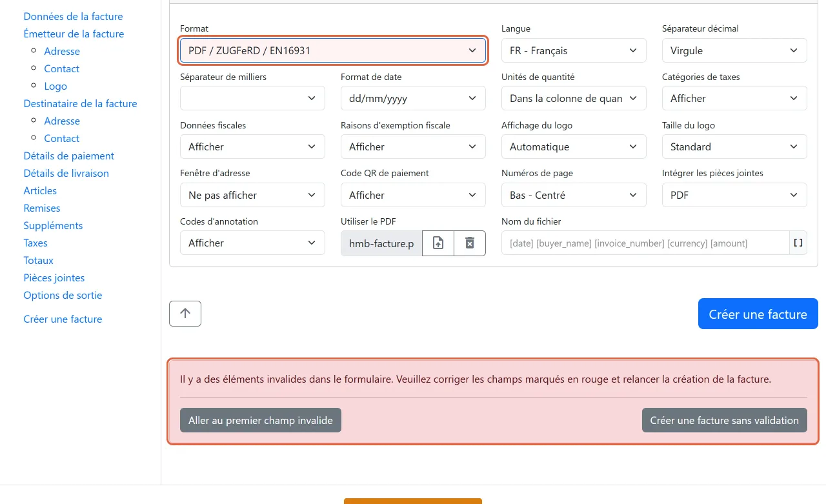The width and height of the screenshot is (826, 504).
Task: Click the Nom du fichier input field
Action: (645, 243)
